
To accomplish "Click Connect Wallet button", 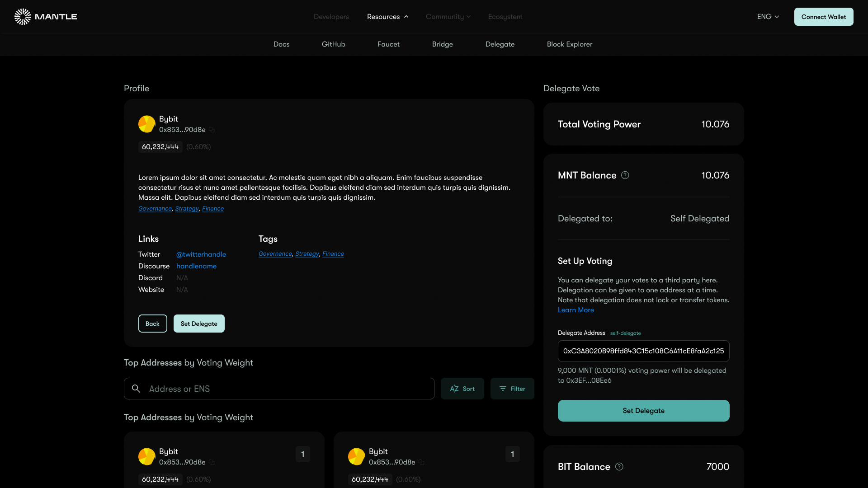I will point(823,17).
